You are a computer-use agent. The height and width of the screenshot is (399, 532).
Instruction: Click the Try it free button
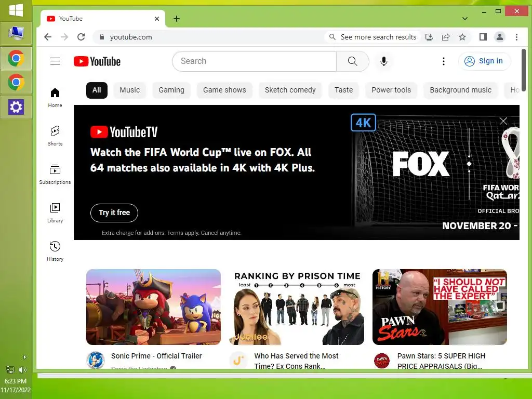[x=114, y=212]
